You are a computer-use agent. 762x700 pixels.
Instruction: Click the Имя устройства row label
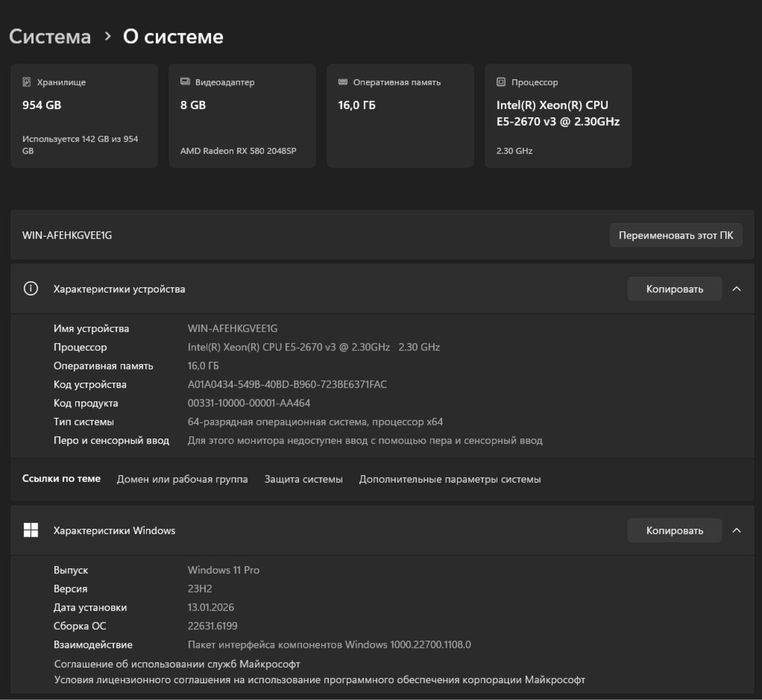tap(91, 329)
